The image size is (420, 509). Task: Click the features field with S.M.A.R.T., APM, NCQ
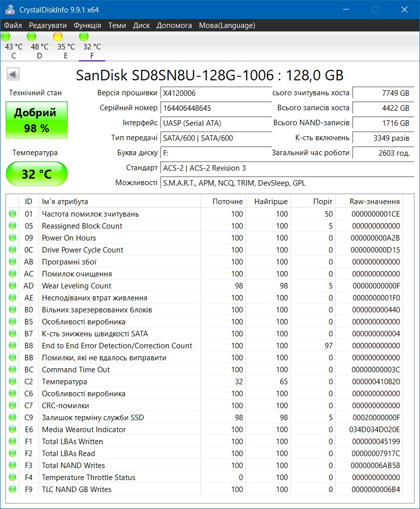287,183
